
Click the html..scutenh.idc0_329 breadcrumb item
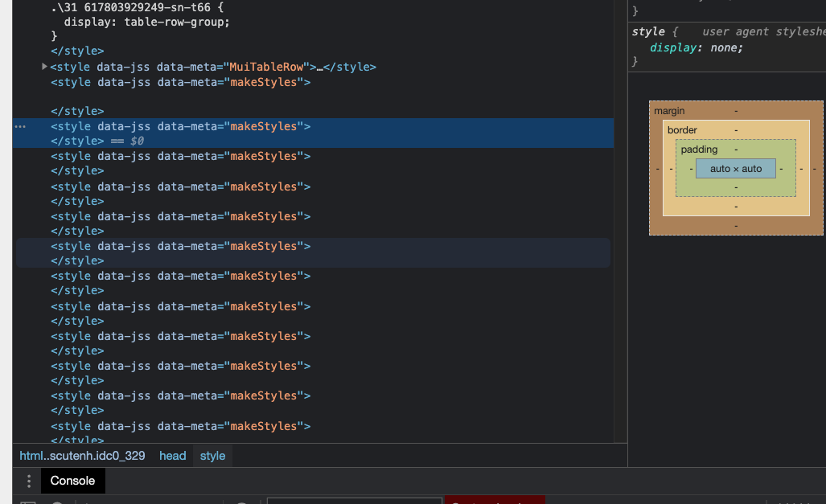pyautogui.click(x=82, y=456)
